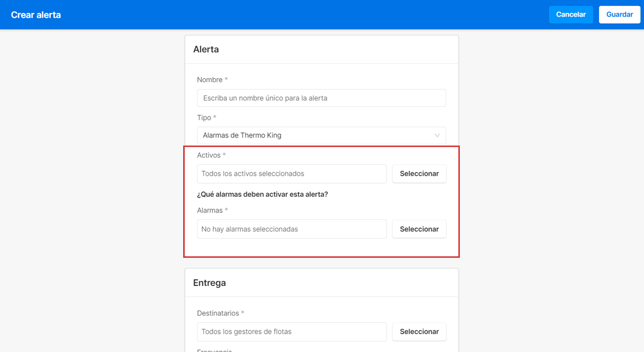Image resolution: width=644 pixels, height=352 pixels.
Task: Focus the Nombre text field
Action: tap(321, 98)
